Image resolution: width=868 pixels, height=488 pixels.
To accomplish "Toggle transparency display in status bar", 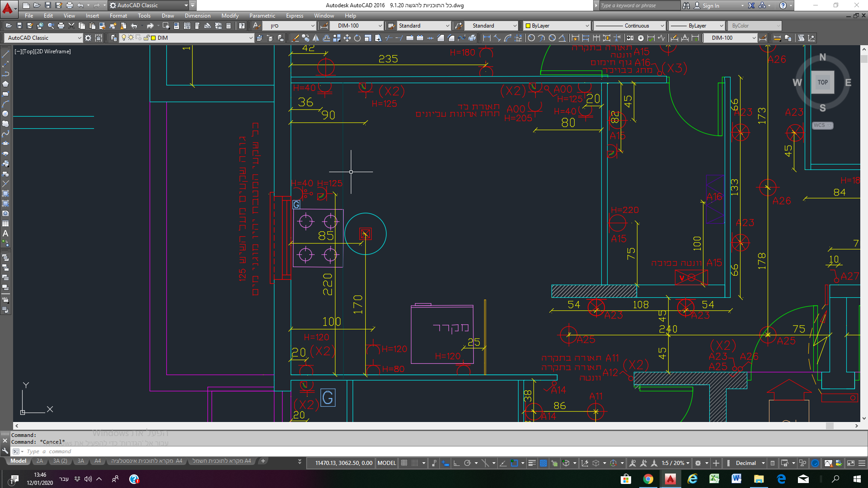I will tap(543, 463).
